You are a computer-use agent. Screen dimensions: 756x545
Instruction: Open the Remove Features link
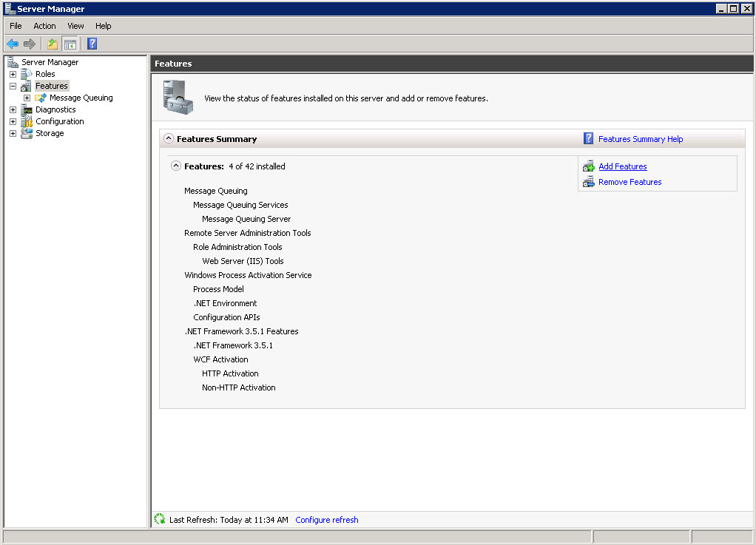(630, 182)
